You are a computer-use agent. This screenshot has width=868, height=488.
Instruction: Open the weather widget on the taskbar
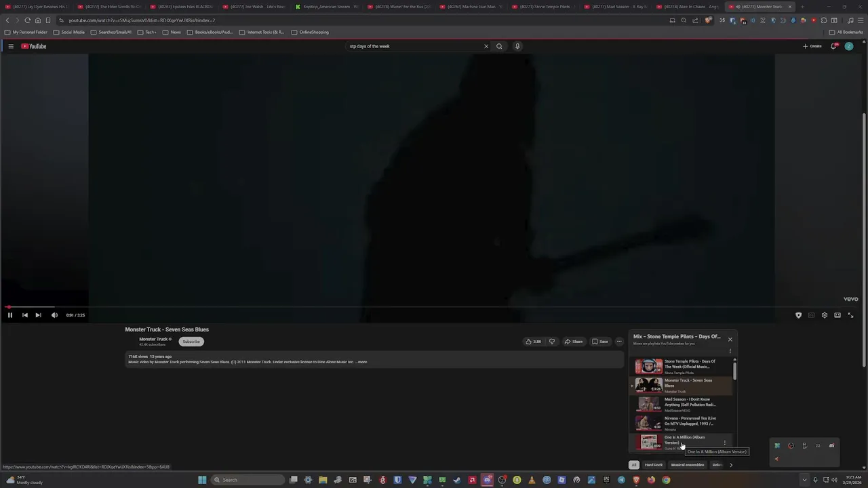tap(24, 480)
